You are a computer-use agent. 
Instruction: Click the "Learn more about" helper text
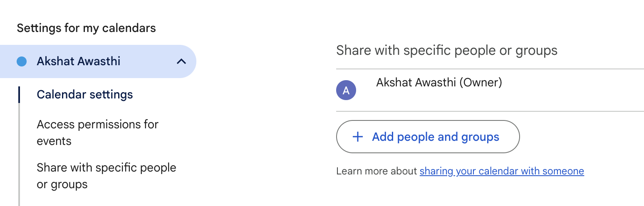coord(376,171)
